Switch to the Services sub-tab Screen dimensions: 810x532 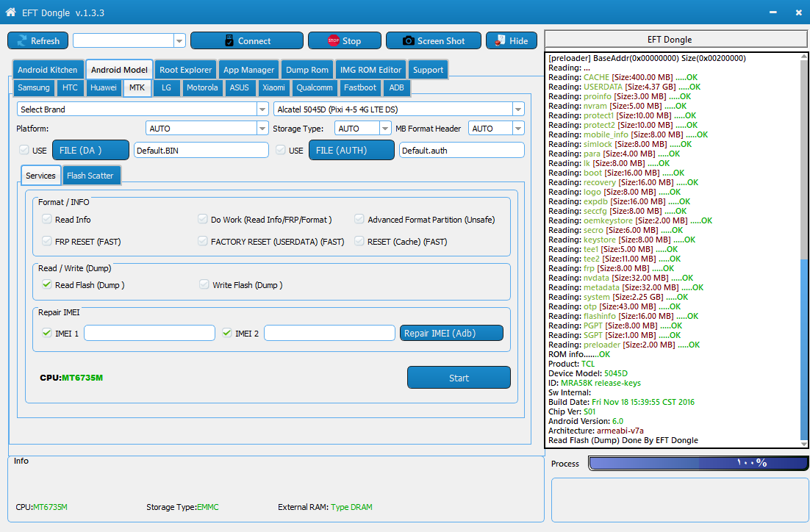pos(41,176)
